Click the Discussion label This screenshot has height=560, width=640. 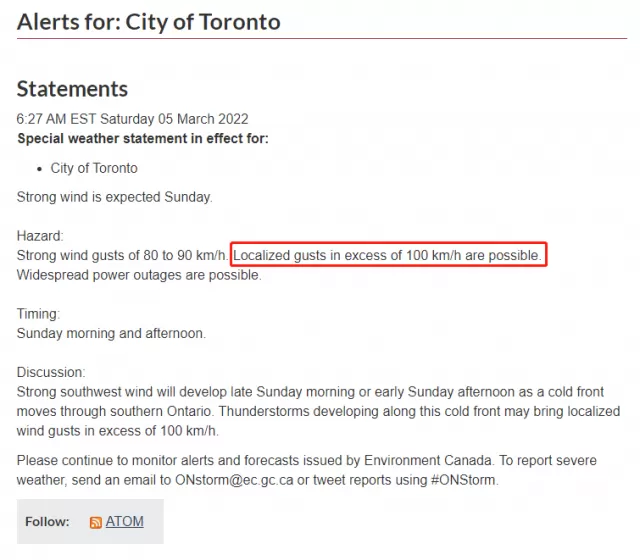pyautogui.click(x=51, y=372)
